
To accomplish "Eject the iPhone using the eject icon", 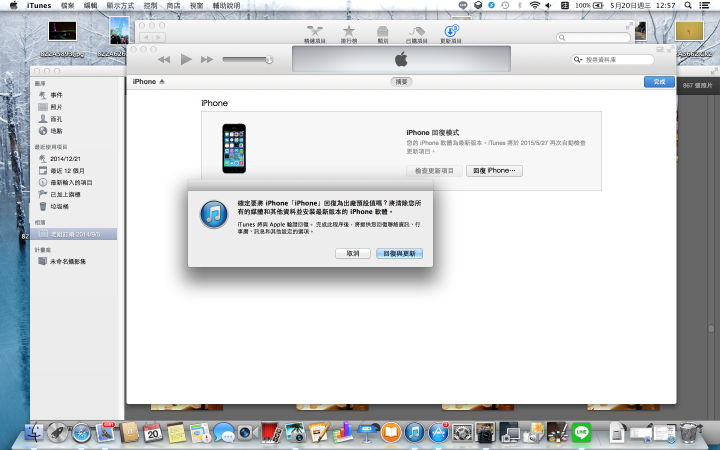I will 162,82.
